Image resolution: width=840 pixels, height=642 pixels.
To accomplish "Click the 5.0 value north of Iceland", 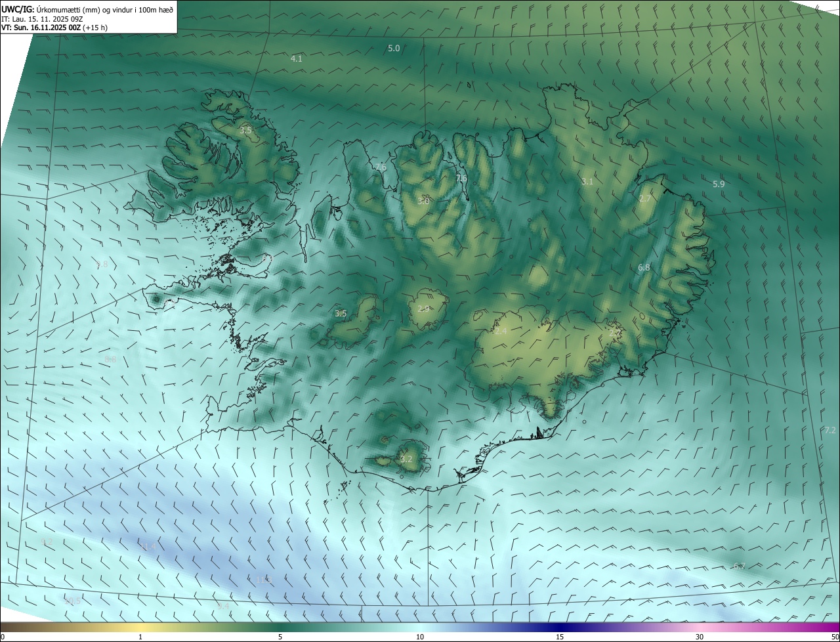I will click(x=394, y=49).
